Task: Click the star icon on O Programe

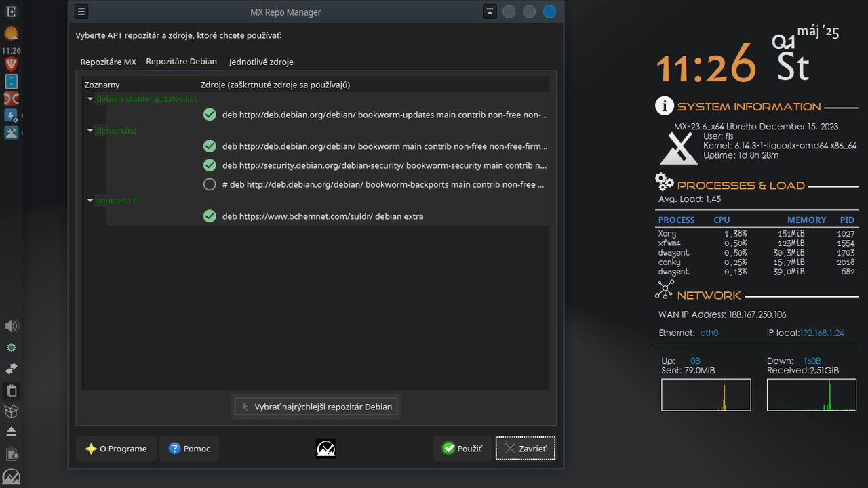Action: coord(91,449)
